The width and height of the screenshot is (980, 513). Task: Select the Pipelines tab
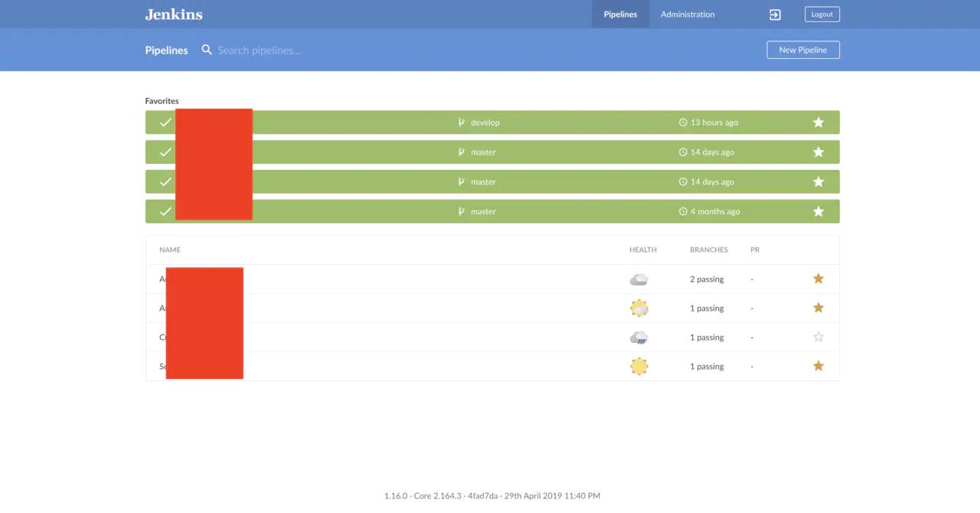[x=620, y=14]
